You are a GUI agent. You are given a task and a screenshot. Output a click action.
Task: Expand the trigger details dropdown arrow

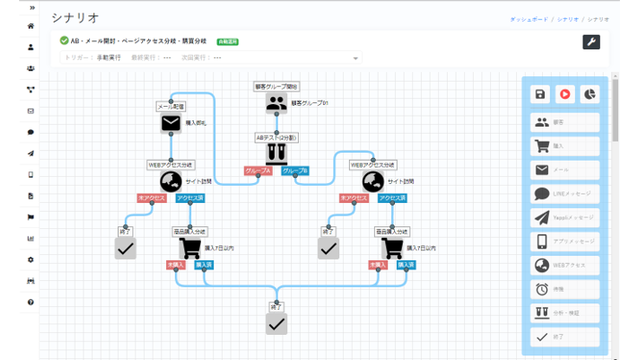click(x=356, y=58)
